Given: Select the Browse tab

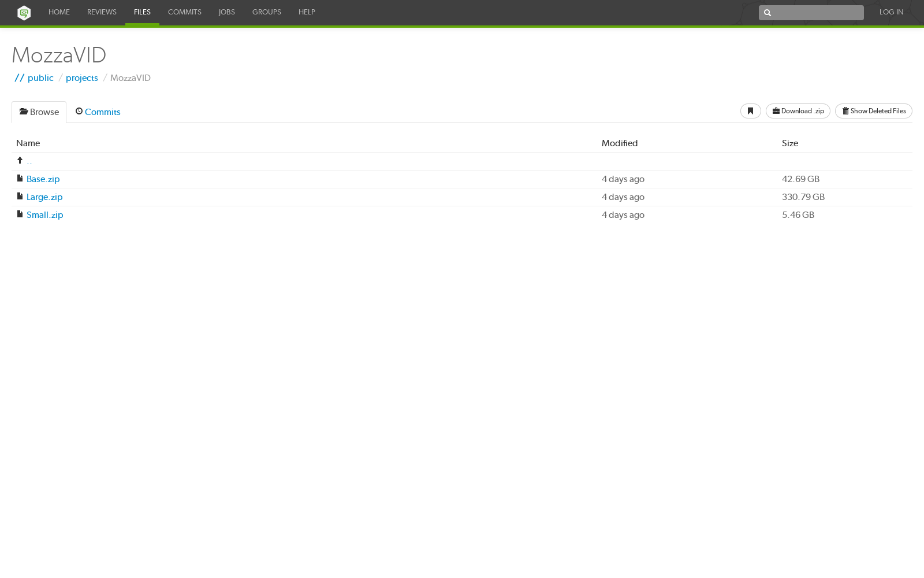Looking at the screenshot, I should 39,112.
